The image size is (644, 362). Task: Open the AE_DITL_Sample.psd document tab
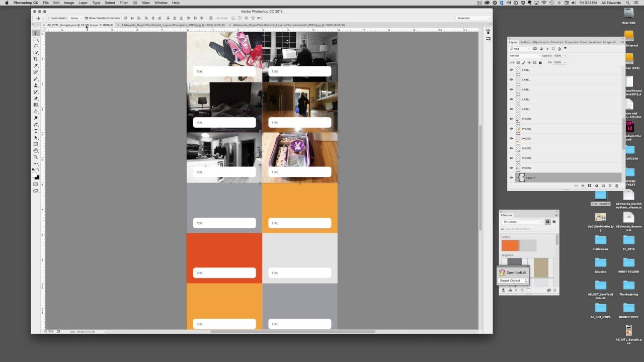pos(80,25)
